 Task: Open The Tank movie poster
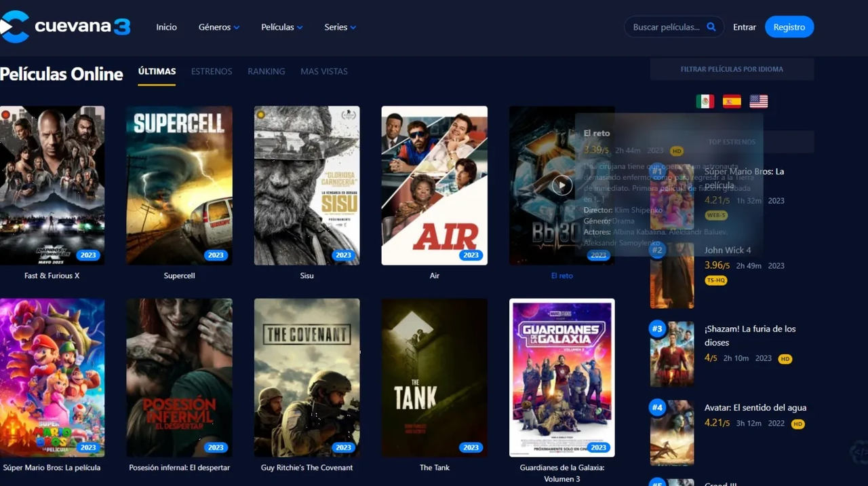(434, 377)
